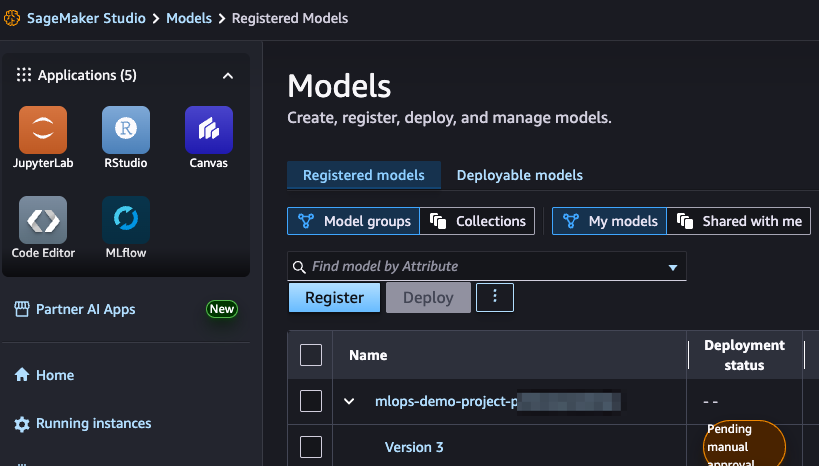Select the Model groups view
The width and height of the screenshot is (819, 466).
point(353,221)
